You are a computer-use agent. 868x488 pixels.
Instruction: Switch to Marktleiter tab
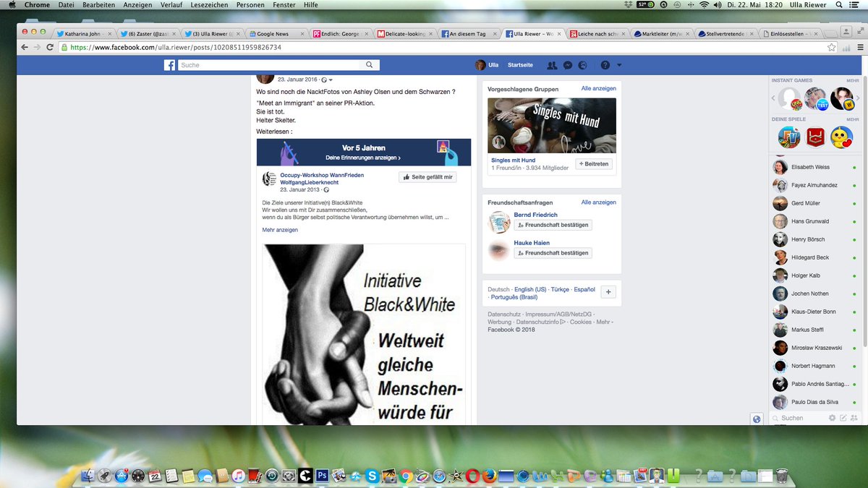click(661, 33)
